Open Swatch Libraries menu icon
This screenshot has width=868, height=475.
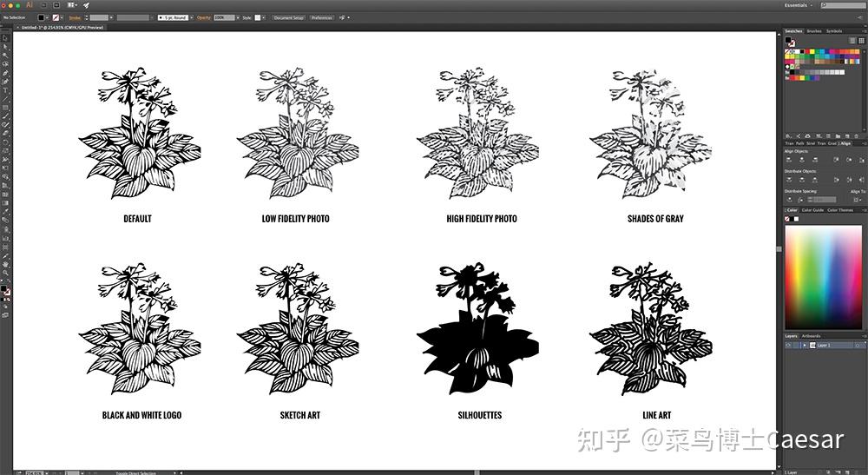tap(788, 136)
